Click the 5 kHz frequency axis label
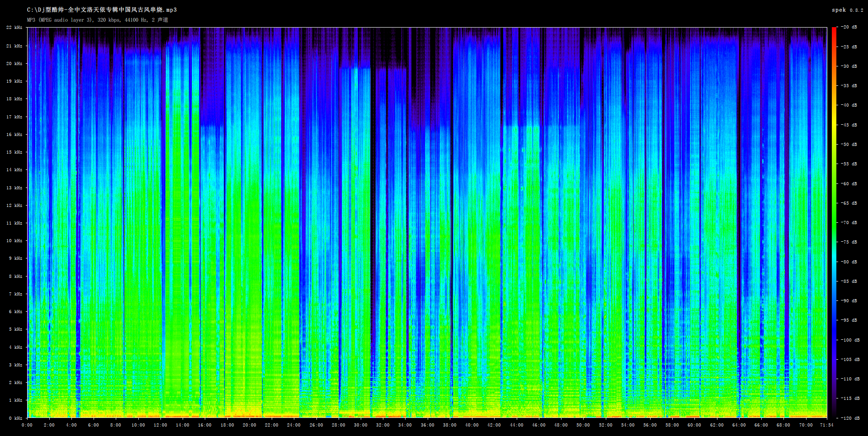Screen dimensions: 868x436 pos(15,329)
